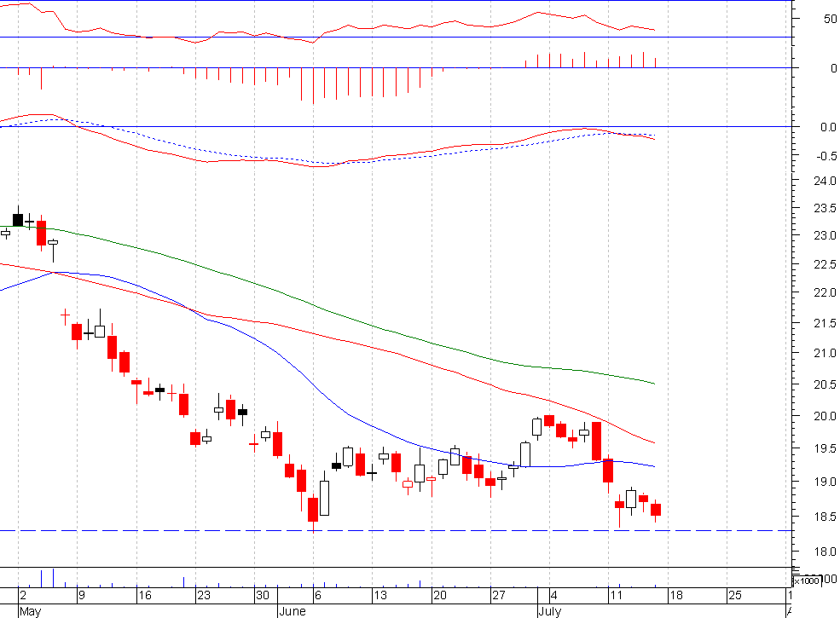
Task: Click the date label 18
Action: [676, 596]
